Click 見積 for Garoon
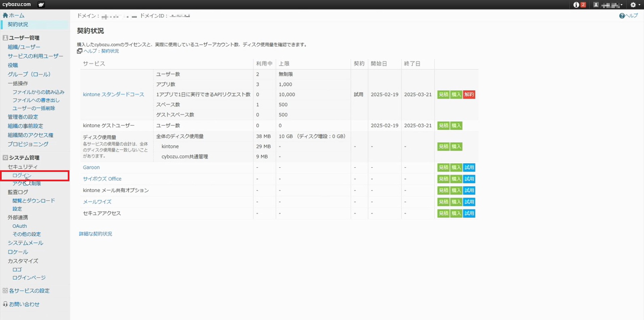The width and height of the screenshot is (644, 320). coord(443,167)
